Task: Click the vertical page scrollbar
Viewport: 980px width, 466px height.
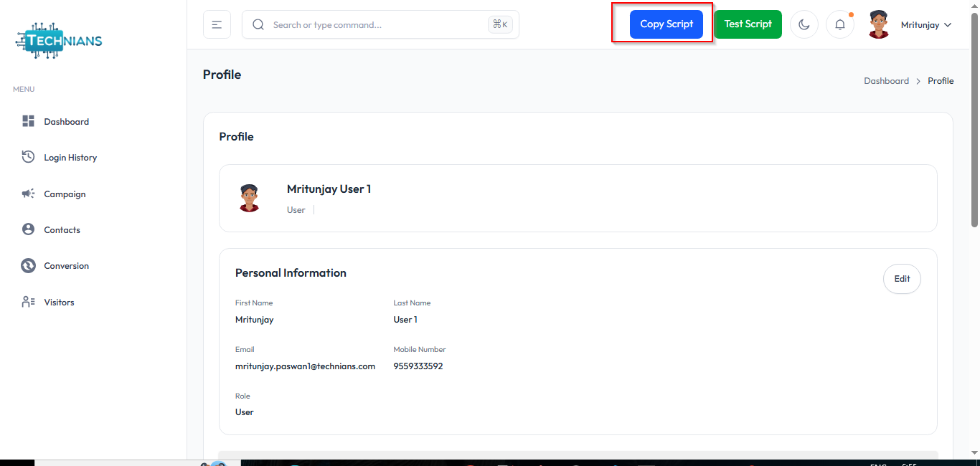Action: click(x=974, y=122)
